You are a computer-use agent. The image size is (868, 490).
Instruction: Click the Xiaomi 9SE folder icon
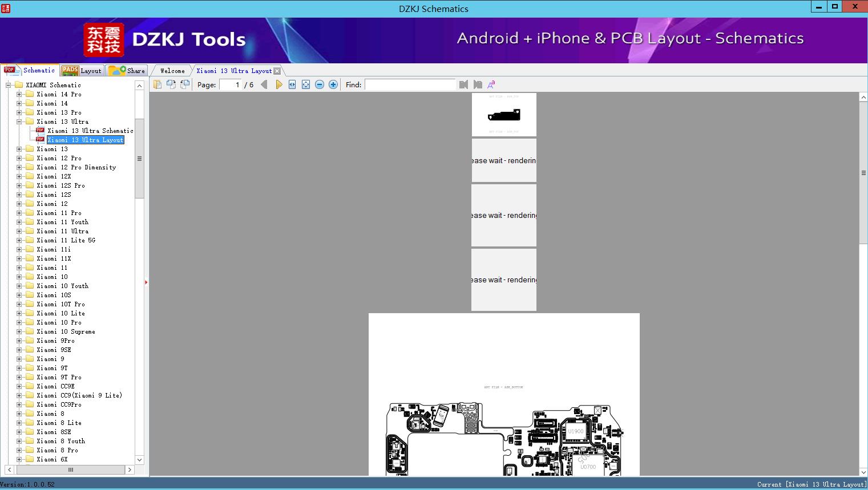[x=30, y=350]
